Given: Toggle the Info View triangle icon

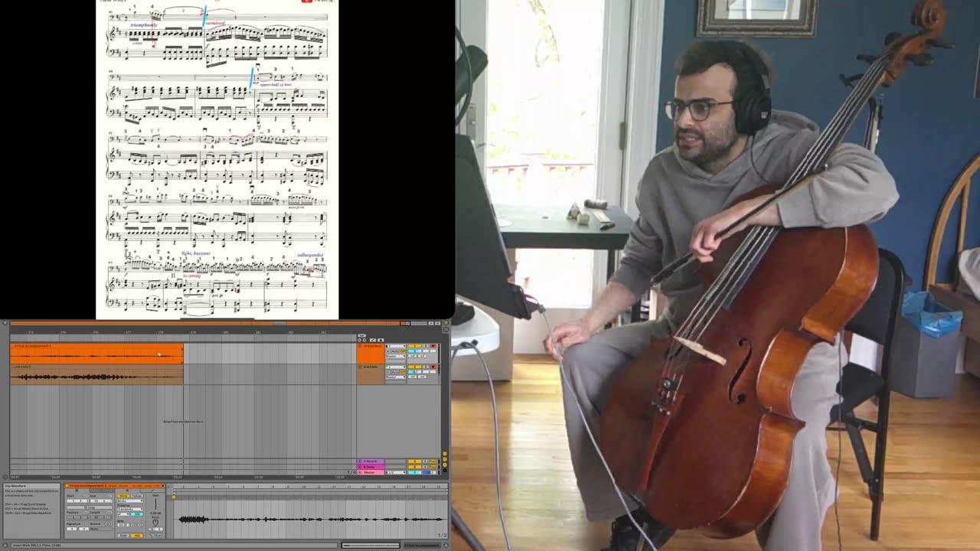Looking at the screenshot, I should point(5,545).
